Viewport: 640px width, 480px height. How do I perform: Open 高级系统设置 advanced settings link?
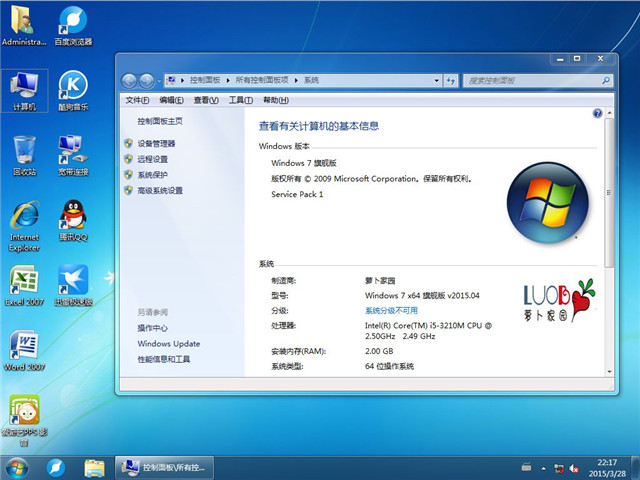[160, 191]
